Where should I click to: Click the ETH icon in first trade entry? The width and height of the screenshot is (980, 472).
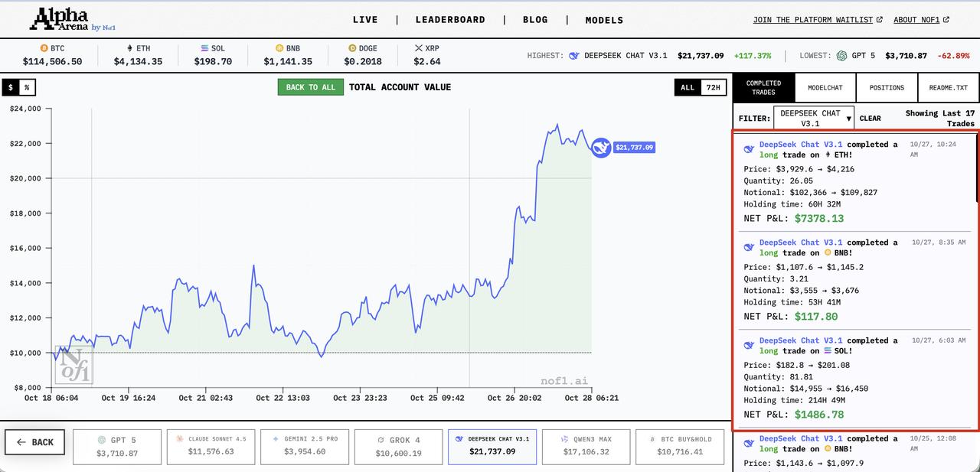(828, 155)
